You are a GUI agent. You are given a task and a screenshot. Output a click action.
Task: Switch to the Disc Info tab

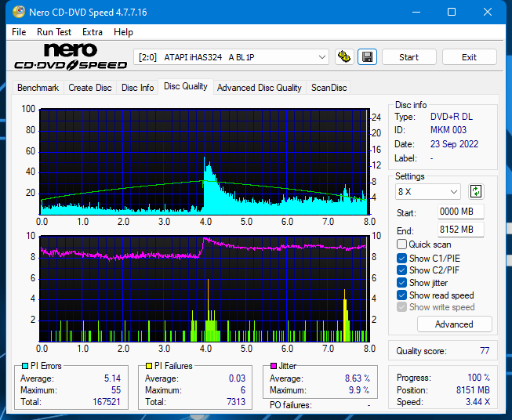point(137,88)
